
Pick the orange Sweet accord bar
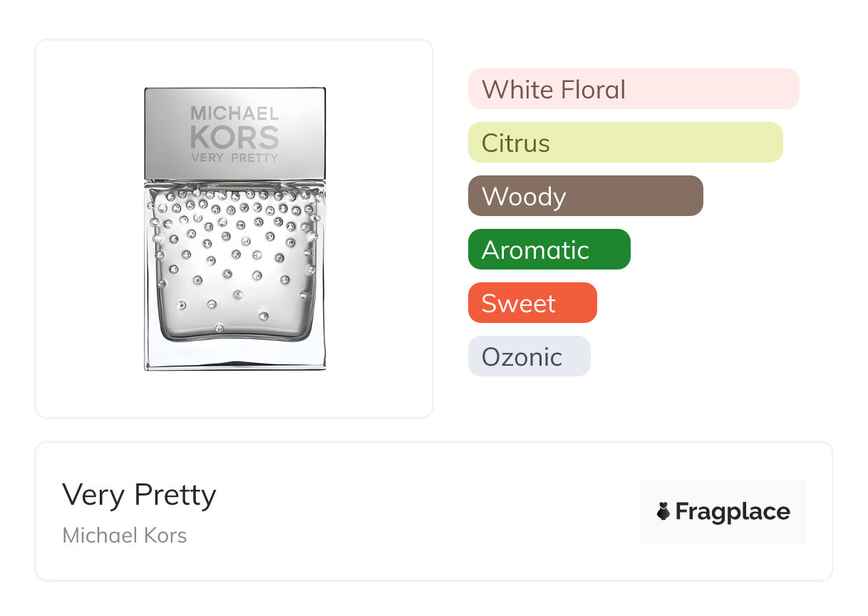(x=532, y=303)
